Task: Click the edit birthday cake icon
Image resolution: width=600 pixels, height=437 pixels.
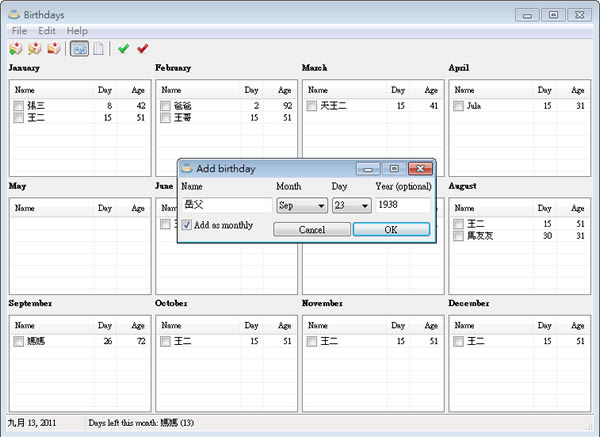Action: pyautogui.click(x=34, y=48)
